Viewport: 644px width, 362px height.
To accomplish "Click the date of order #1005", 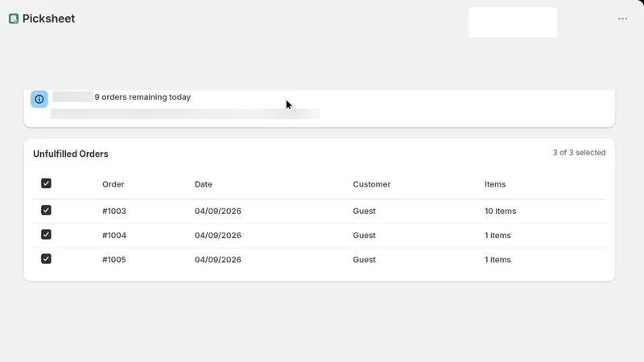I will coord(217,259).
